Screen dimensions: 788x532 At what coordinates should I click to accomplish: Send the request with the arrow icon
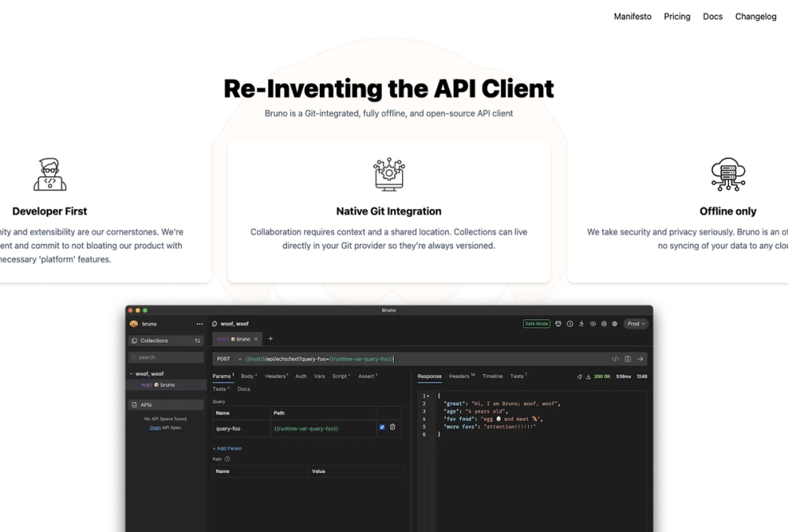click(640, 359)
